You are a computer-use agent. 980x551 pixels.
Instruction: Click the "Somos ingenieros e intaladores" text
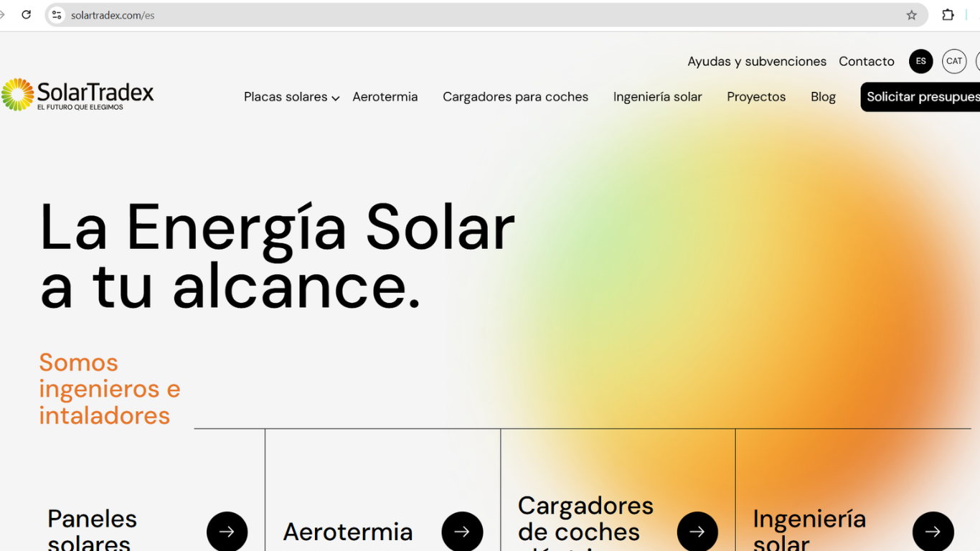pos(110,389)
